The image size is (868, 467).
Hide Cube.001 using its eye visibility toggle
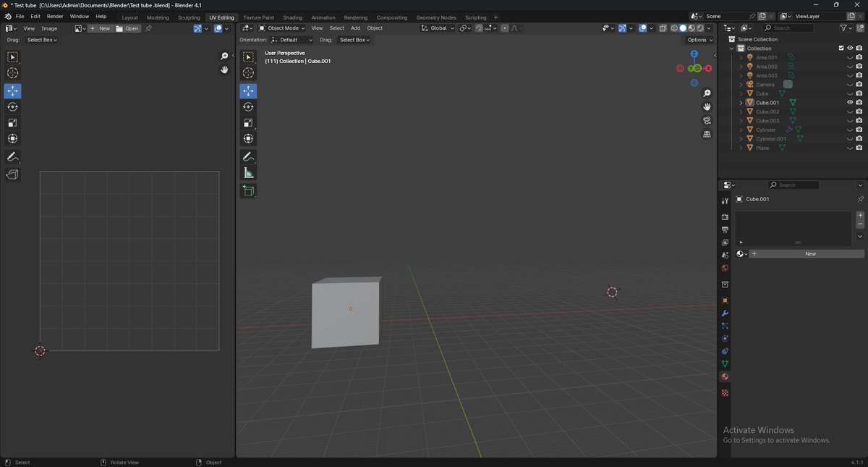tap(849, 102)
